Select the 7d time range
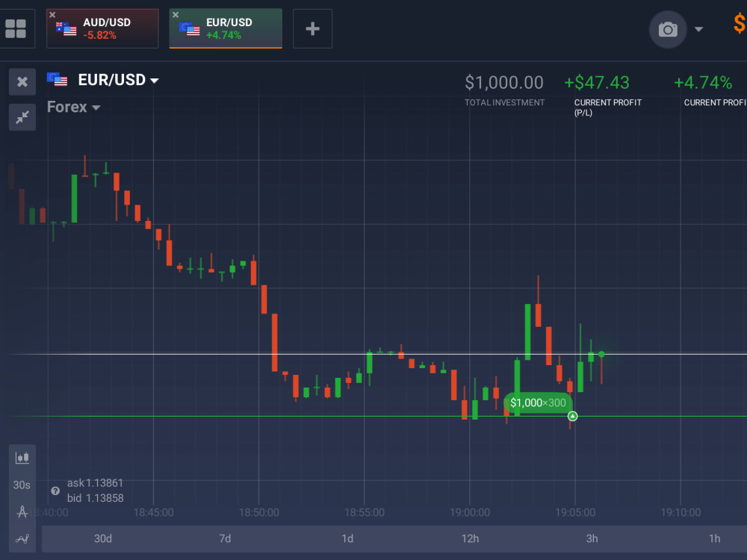 point(225,538)
